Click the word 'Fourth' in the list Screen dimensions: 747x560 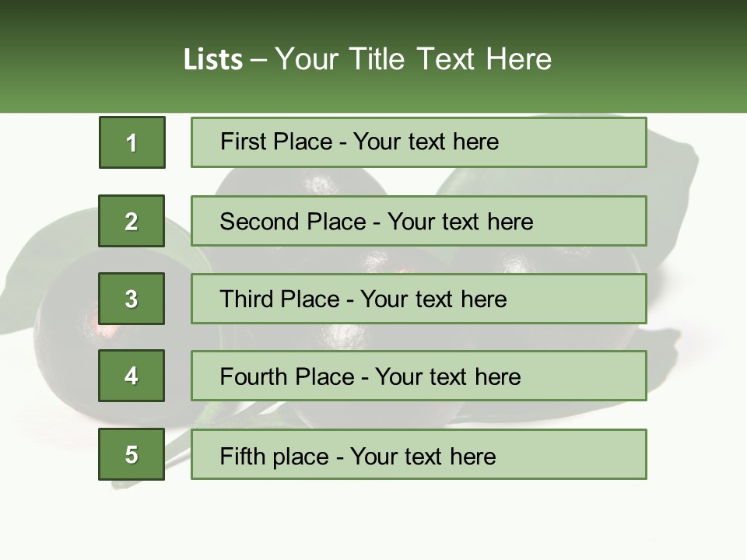click(254, 377)
